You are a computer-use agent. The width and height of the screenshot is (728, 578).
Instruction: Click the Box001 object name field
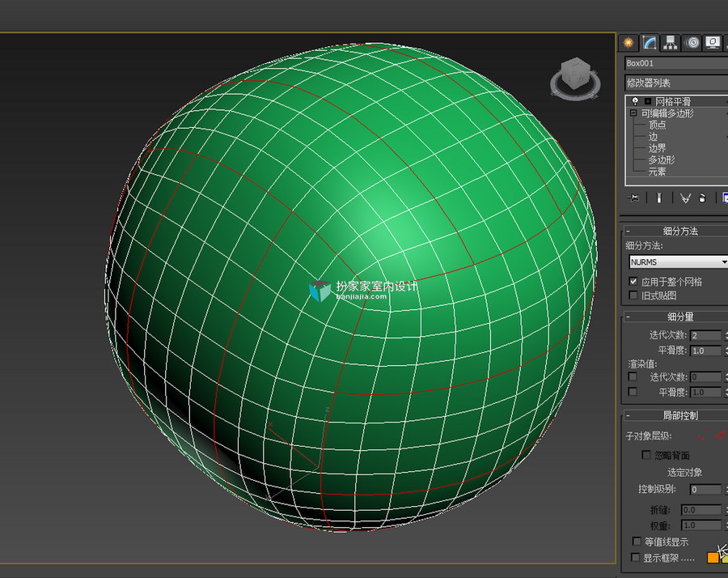click(x=676, y=63)
